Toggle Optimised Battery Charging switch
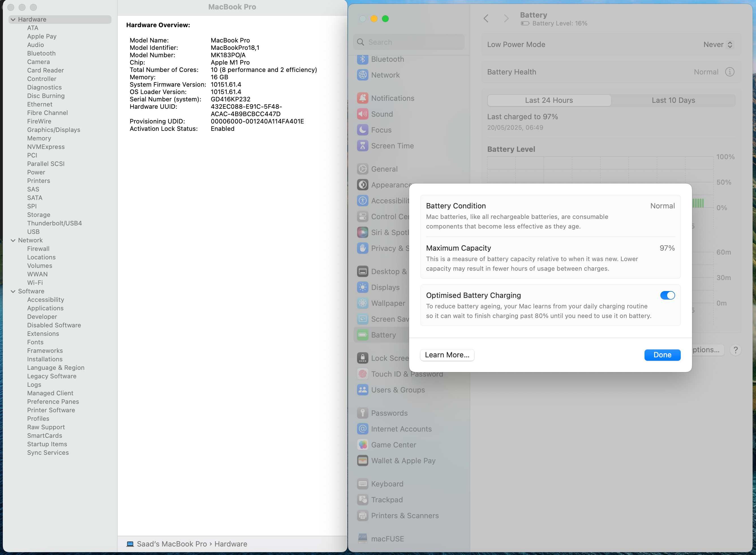This screenshot has height=555, width=756. 667,295
